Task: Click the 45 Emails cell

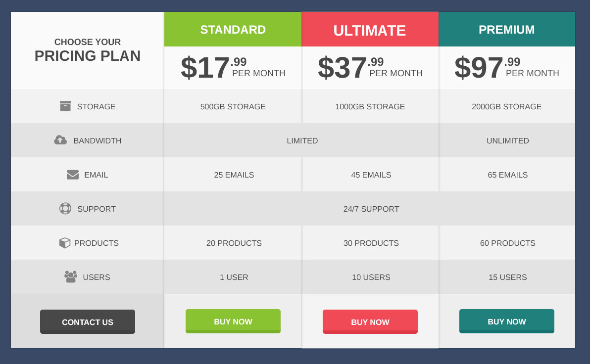Action: coord(371,175)
